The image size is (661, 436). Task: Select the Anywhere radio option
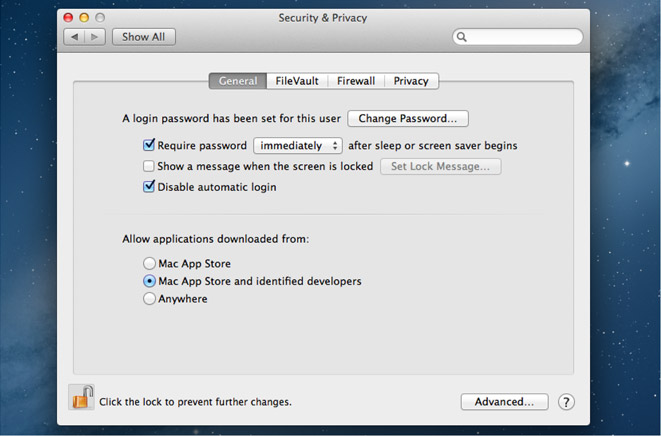[x=149, y=299]
